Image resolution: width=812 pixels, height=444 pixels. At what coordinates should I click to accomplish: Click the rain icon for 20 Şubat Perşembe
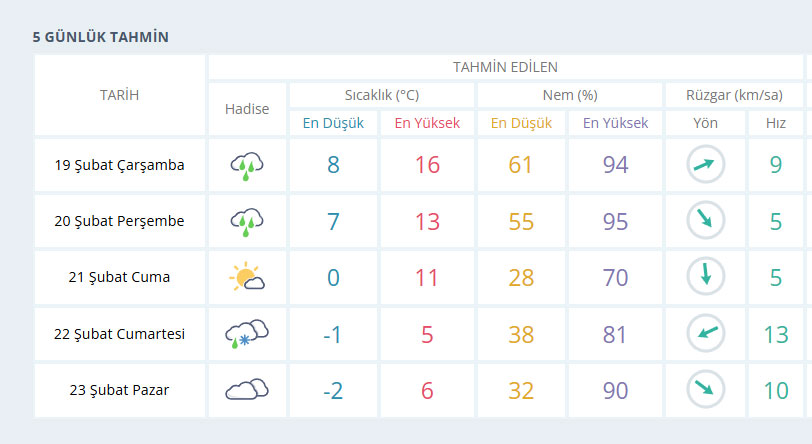click(247, 222)
